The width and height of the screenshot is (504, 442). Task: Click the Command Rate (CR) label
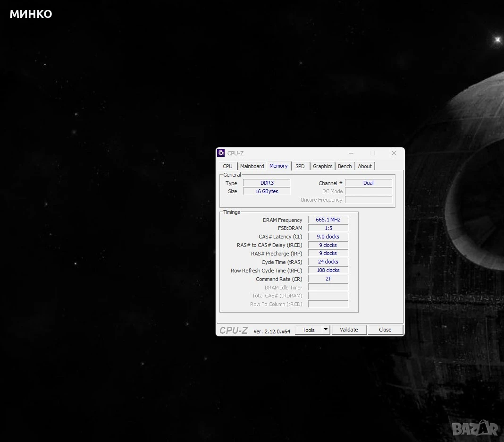(279, 279)
